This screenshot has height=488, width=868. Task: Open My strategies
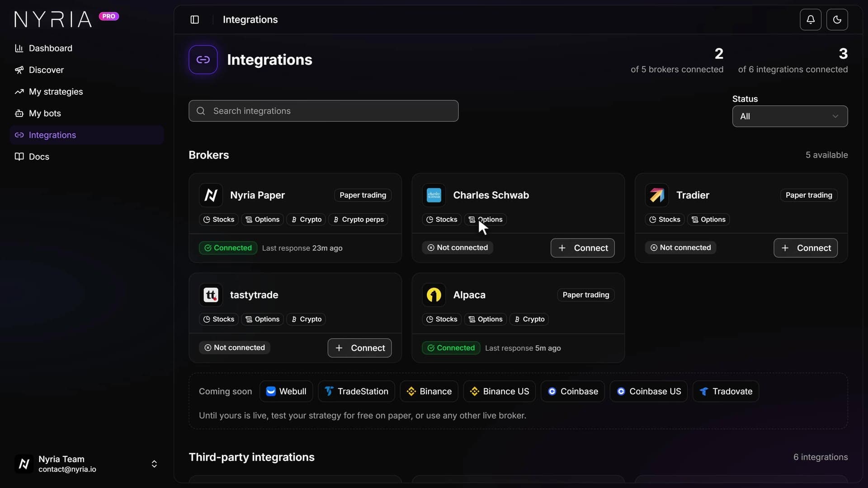[x=87, y=92]
